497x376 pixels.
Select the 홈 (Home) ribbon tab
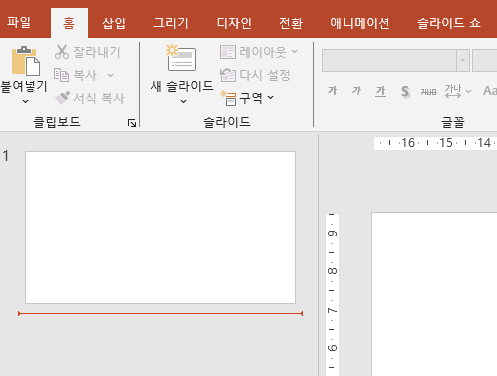69,23
